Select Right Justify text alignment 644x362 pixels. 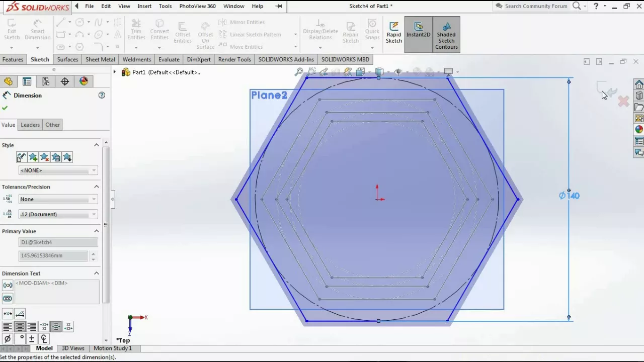click(x=32, y=327)
